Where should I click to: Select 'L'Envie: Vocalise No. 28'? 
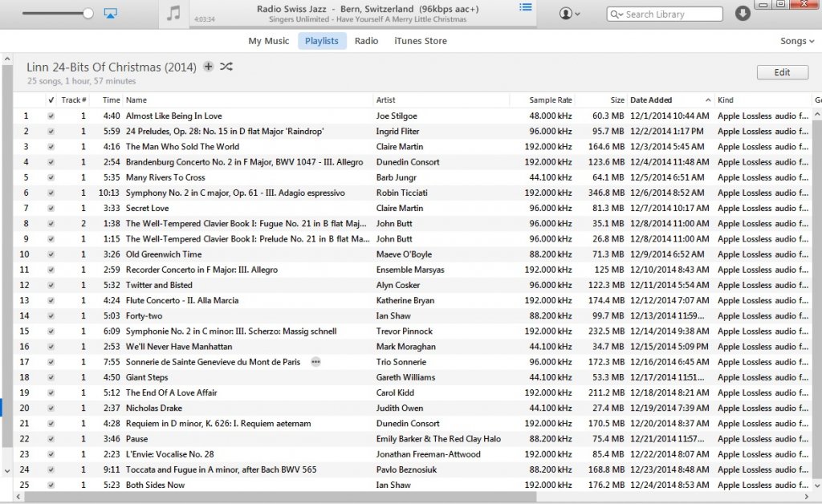coord(170,454)
